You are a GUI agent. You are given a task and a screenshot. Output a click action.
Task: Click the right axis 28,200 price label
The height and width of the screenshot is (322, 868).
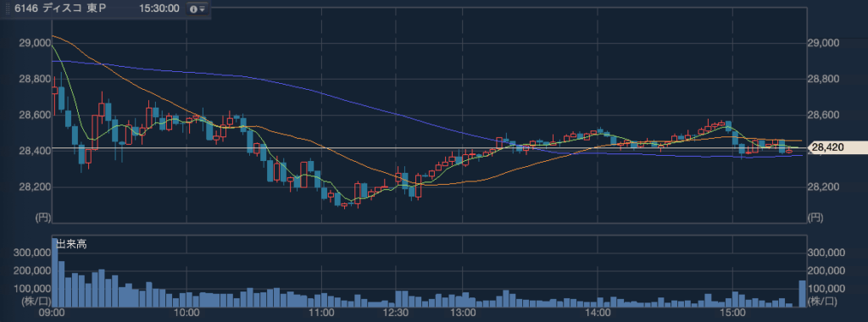(824, 187)
